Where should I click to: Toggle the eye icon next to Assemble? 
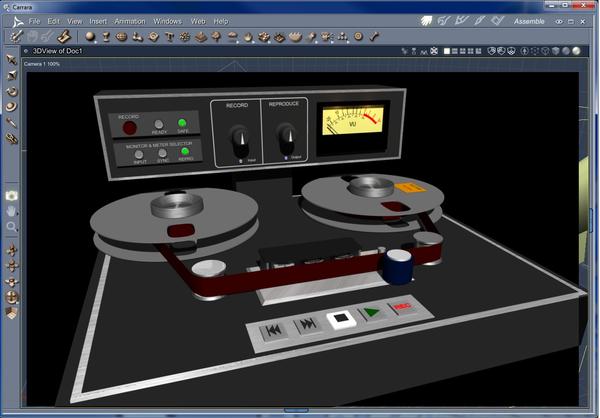[559, 21]
